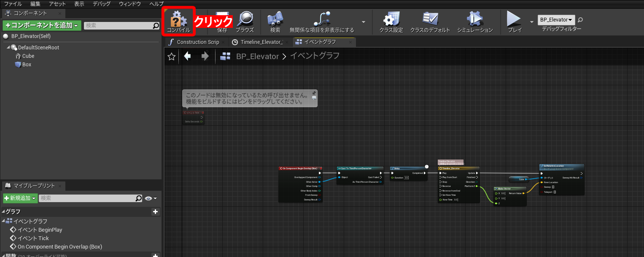Open the ブラウズ content browser tool

coord(245,22)
